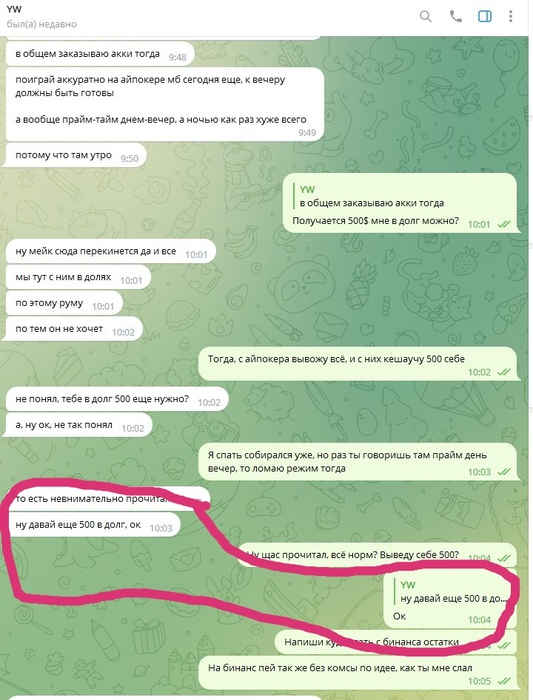Select message "не понял, тебе в долг 500 еще нужно?"

tap(117, 400)
